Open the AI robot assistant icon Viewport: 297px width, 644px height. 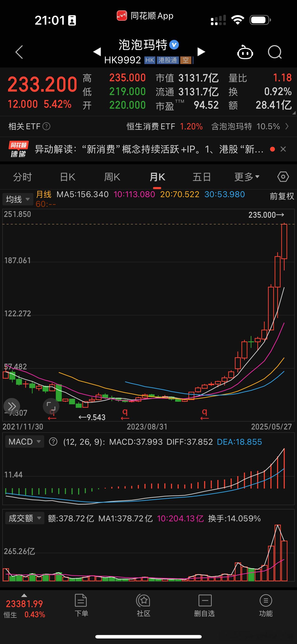(245, 52)
